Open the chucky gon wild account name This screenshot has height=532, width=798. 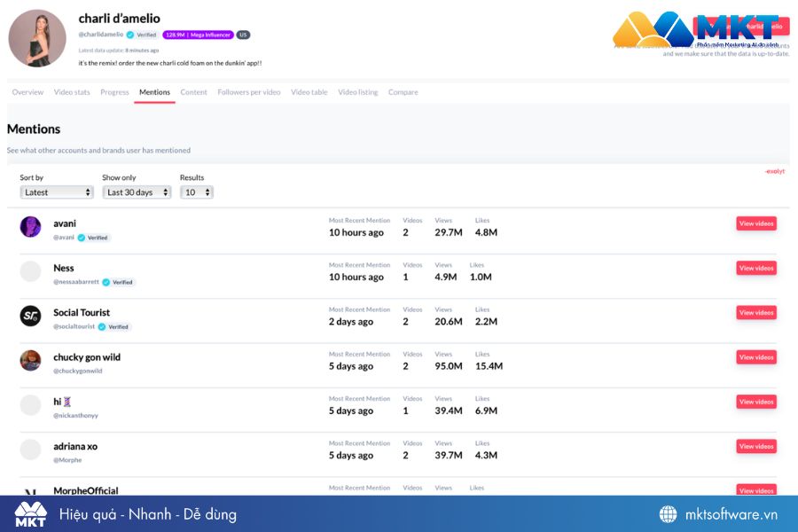[x=87, y=356]
